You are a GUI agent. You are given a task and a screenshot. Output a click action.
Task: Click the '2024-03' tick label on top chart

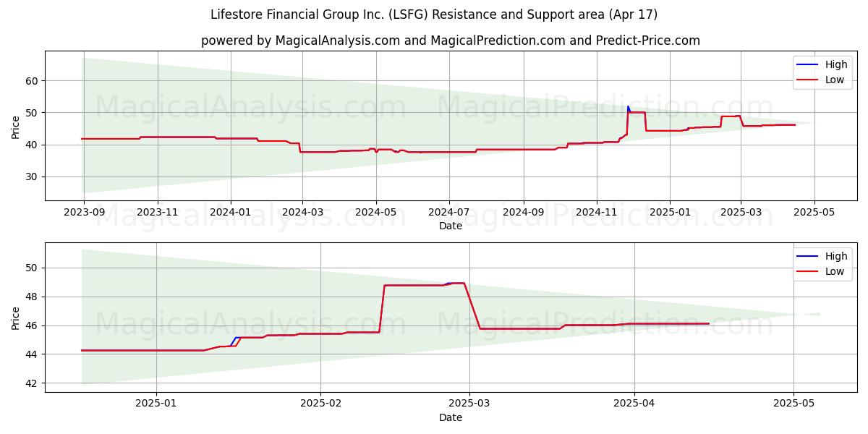coord(302,213)
